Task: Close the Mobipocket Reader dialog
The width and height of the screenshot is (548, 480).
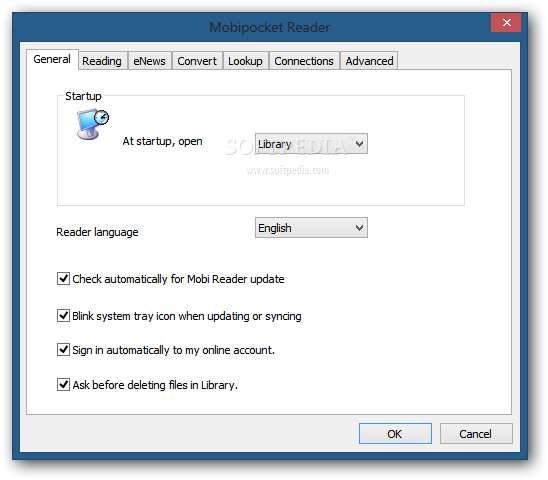Action: 506,23
